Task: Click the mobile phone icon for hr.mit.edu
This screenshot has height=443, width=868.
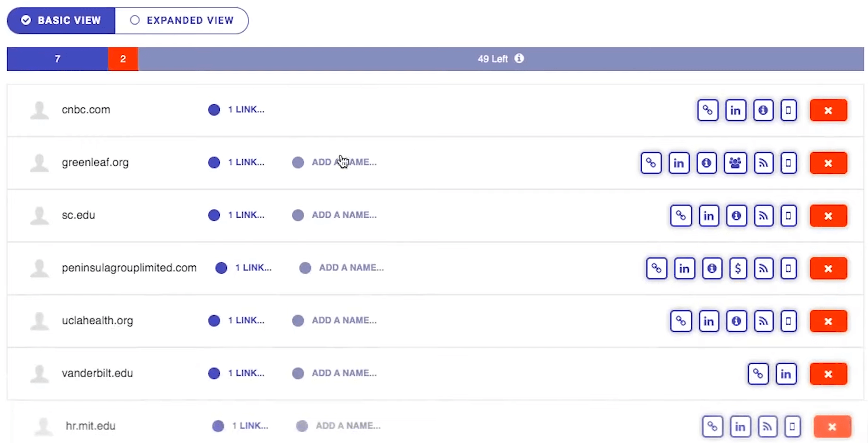Action: (793, 427)
